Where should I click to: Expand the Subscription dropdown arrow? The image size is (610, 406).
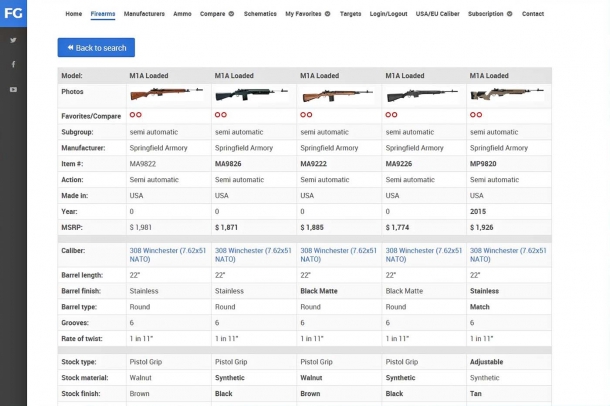coord(510,14)
